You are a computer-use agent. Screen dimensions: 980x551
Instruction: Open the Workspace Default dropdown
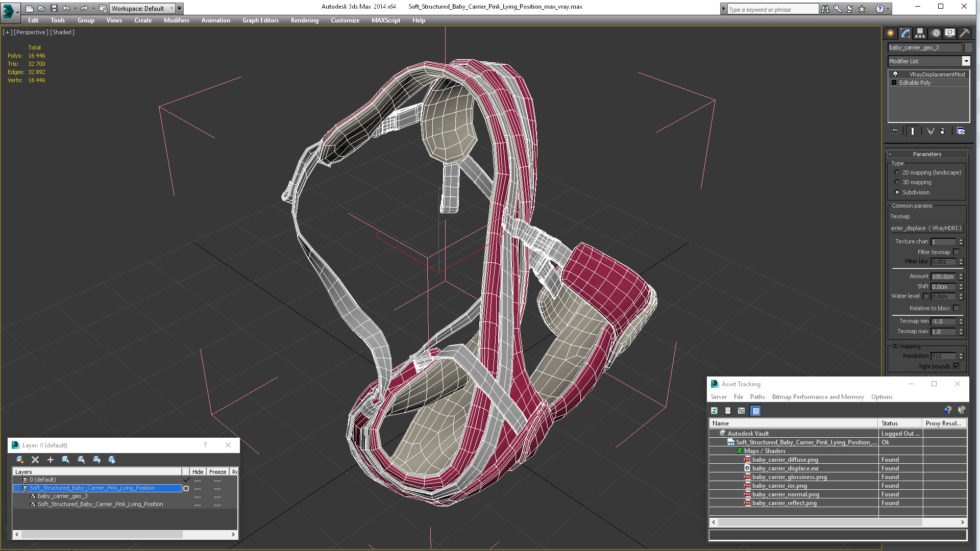click(x=171, y=8)
